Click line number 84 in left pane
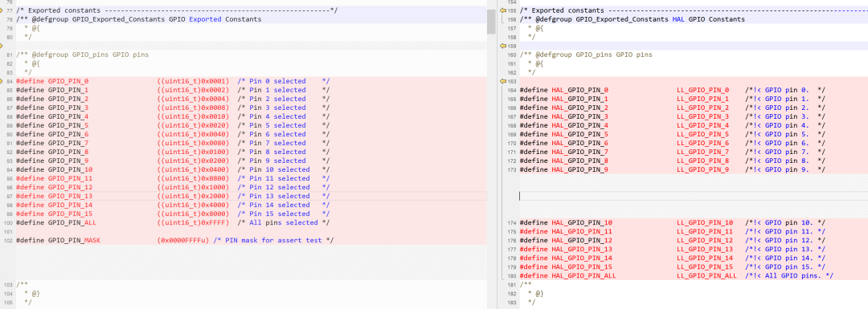This screenshot has width=868, height=309. pos(9,81)
